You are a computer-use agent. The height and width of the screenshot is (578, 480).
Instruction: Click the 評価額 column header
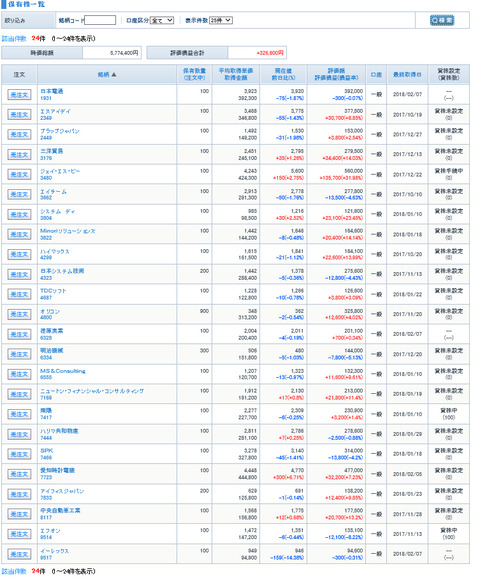[336, 74]
